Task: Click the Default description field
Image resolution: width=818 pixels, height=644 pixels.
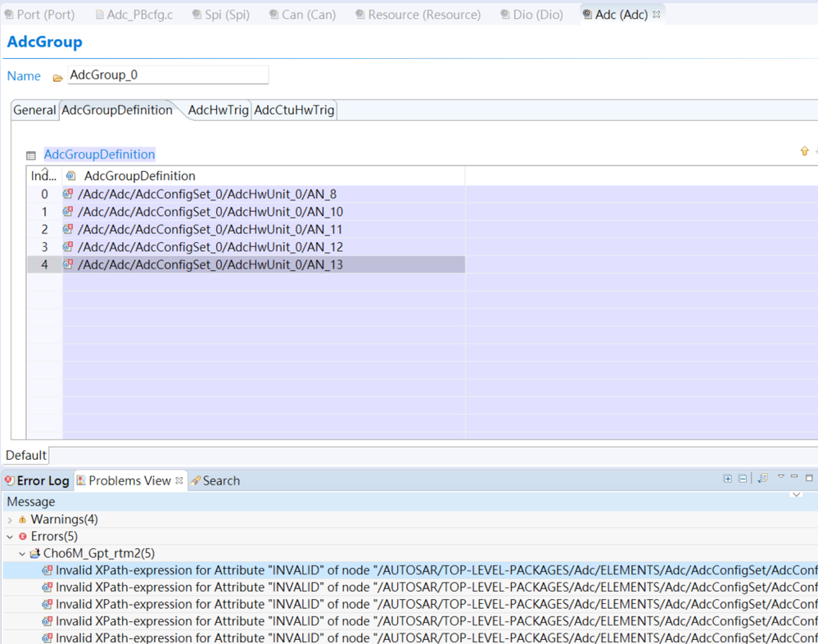Action: pos(433,455)
